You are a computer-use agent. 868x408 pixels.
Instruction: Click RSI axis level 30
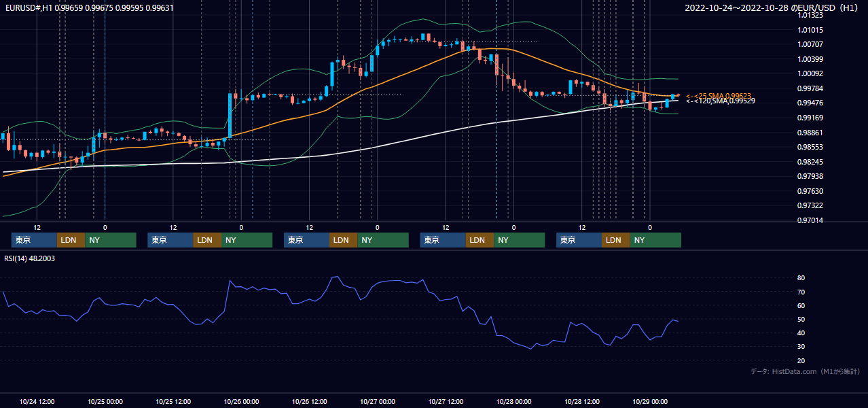click(x=801, y=347)
